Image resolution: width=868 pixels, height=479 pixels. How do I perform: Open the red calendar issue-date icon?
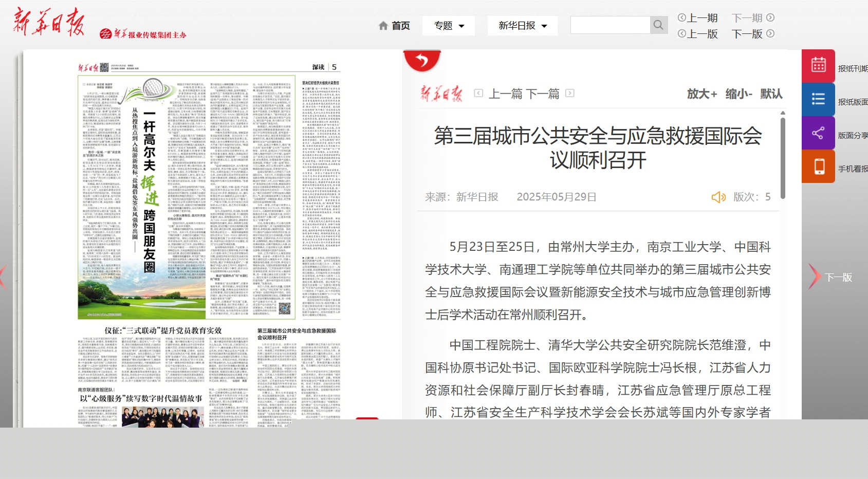[x=818, y=66]
